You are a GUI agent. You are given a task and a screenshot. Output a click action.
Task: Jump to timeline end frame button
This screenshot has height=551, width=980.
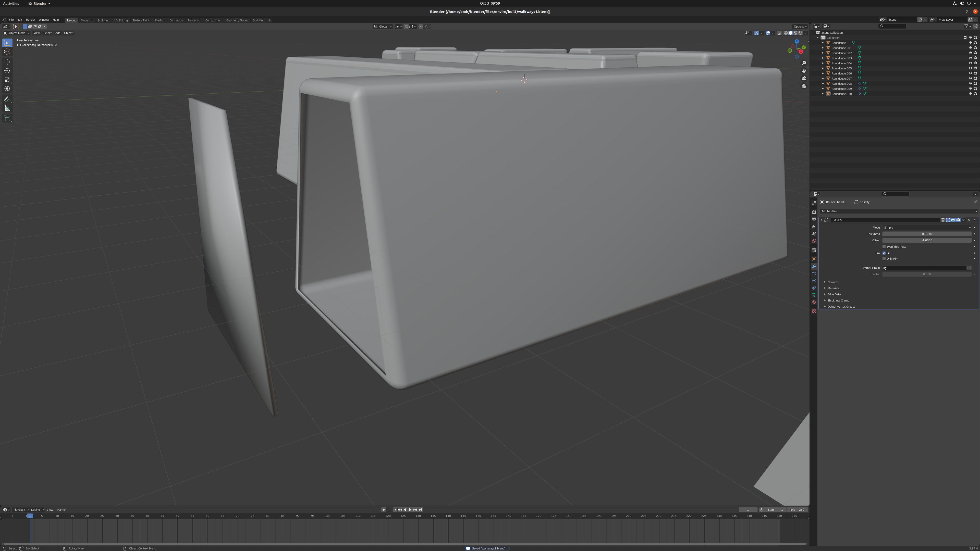tap(420, 510)
